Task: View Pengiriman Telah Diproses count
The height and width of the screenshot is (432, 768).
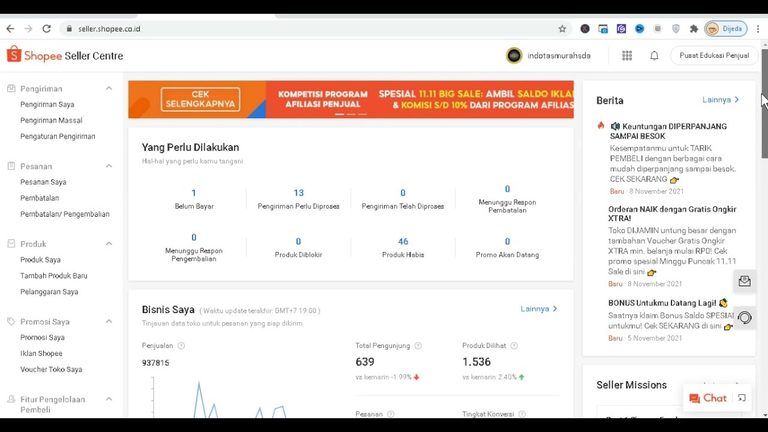Action: click(403, 199)
